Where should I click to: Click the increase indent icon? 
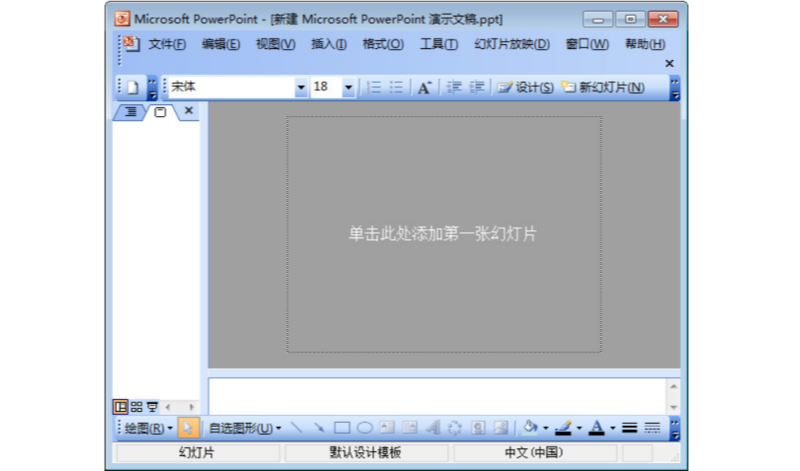pos(477,87)
